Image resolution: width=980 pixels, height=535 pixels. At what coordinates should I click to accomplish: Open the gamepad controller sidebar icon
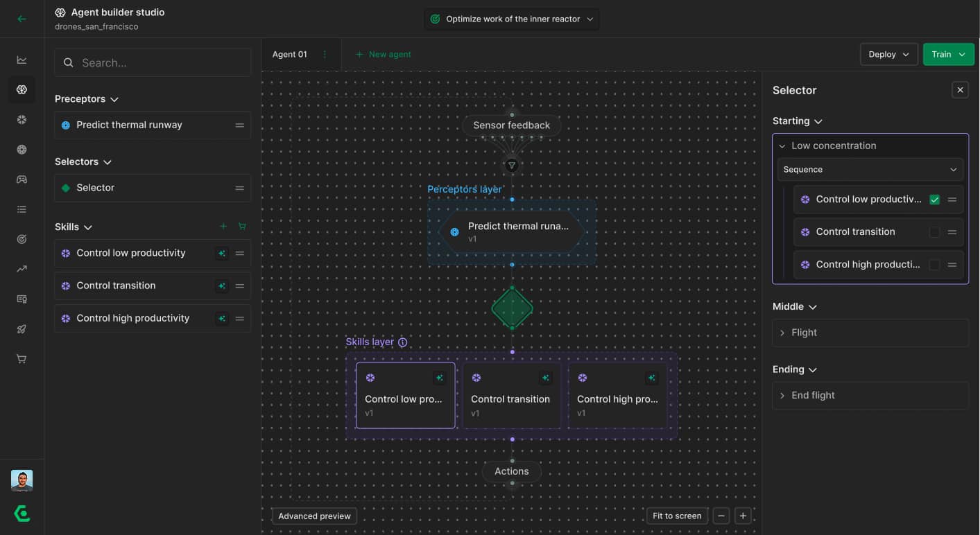pos(22,179)
